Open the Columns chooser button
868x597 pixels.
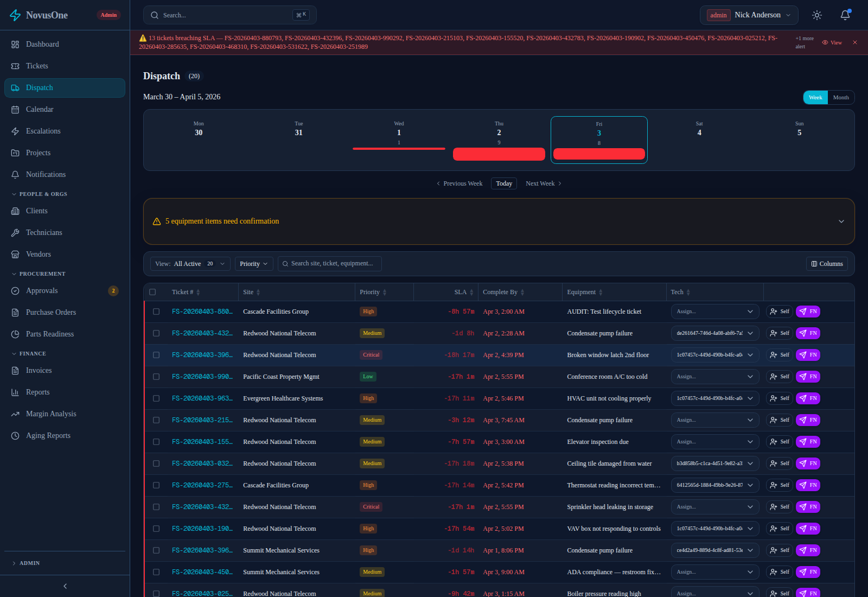click(827, 264)
